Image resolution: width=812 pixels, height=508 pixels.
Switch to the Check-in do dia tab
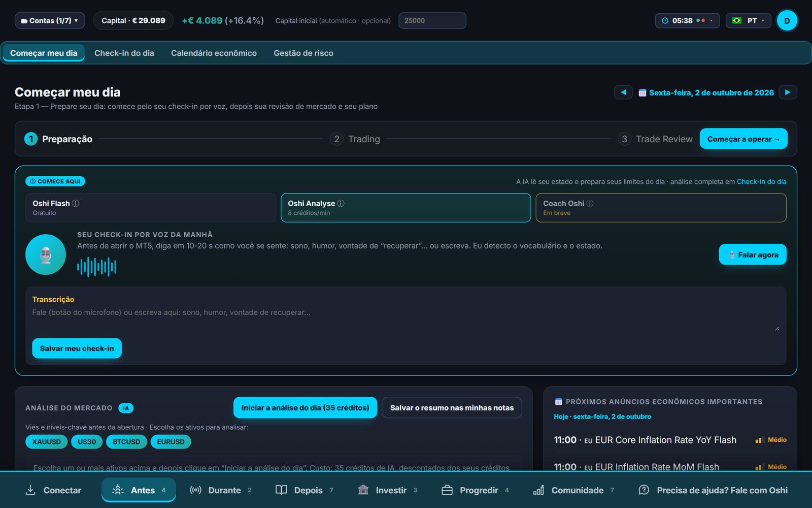coord(124,53)
